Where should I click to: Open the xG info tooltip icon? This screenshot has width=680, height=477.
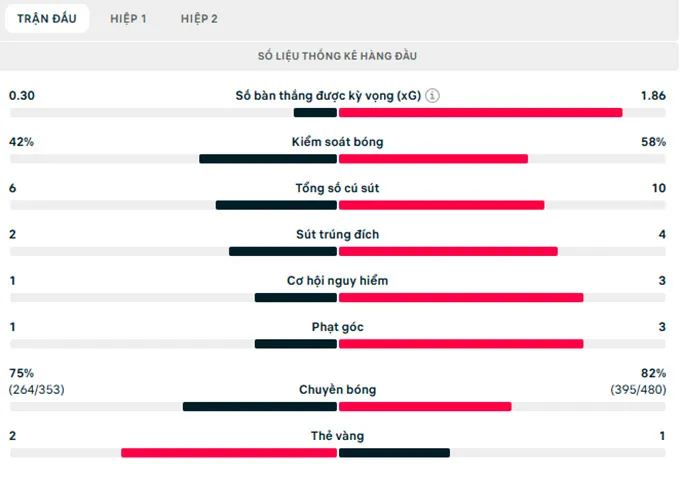432,96
